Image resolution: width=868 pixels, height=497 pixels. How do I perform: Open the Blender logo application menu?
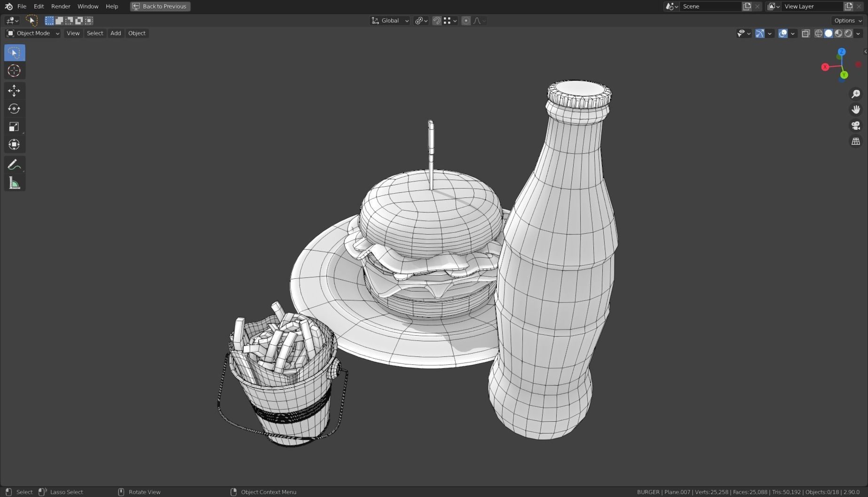click(x=8, y=6)
